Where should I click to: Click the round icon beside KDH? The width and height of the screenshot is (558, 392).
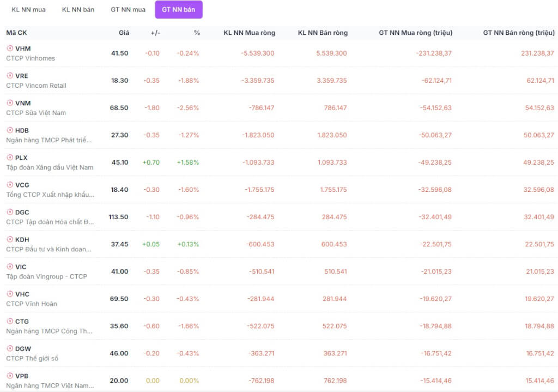pyautogui.click(x=10, y=239)
